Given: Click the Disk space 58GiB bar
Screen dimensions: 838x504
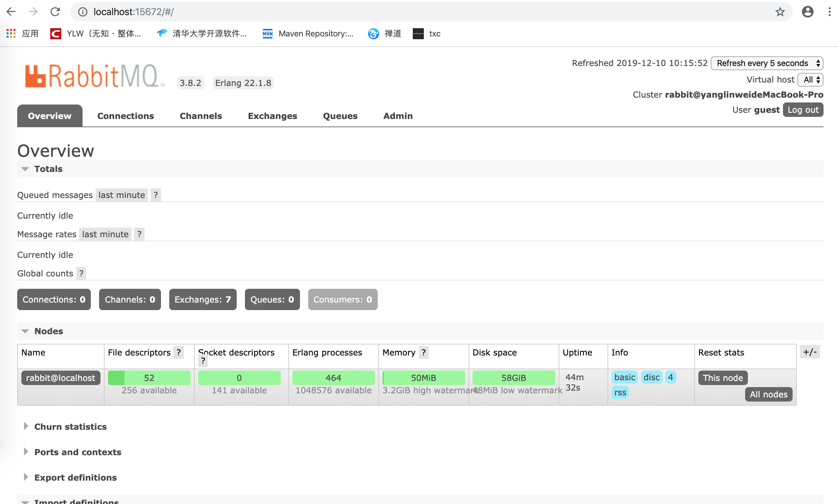Looking at the screenshot, I should (514, 378).
